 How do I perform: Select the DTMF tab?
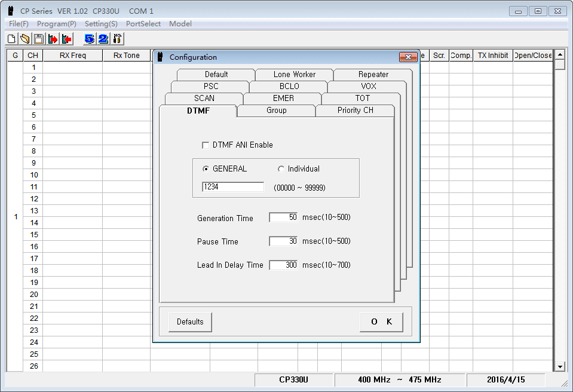198,111
